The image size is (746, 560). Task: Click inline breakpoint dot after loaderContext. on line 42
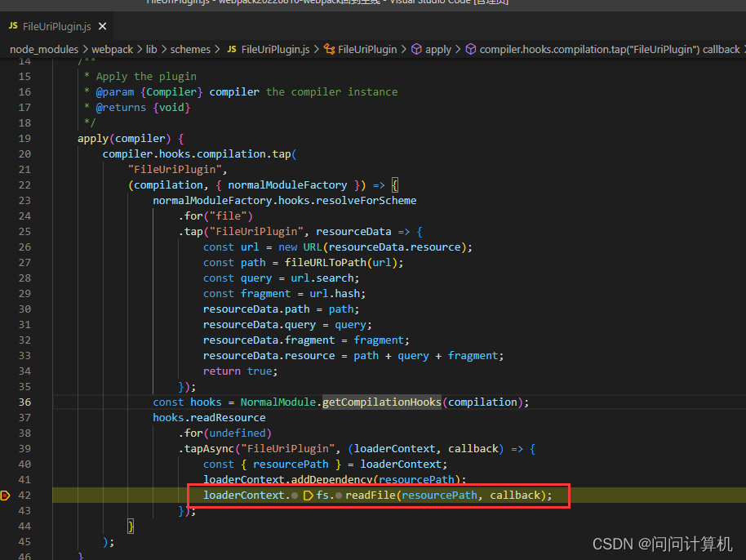coord(295,496)
